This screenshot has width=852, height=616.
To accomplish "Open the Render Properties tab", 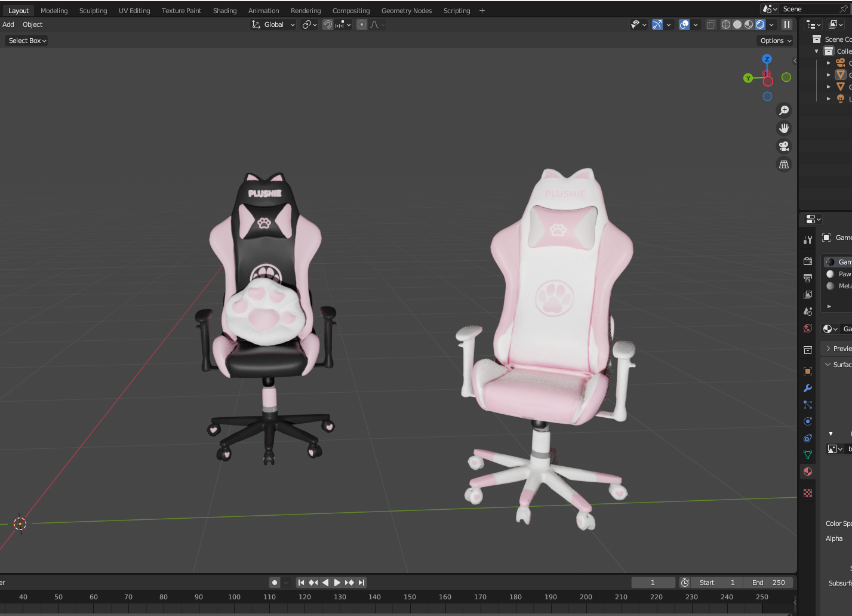I will point(808,261).
